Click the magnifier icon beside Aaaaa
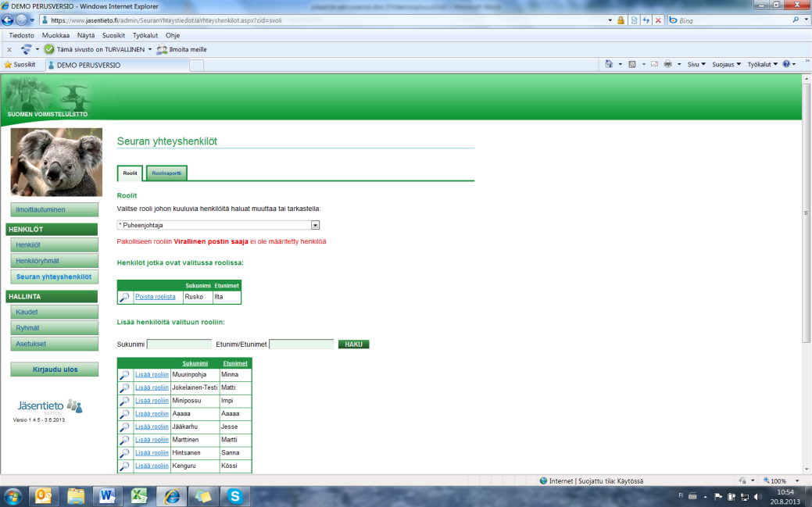This screenshot has width=812, height=507. coord(124,414)
